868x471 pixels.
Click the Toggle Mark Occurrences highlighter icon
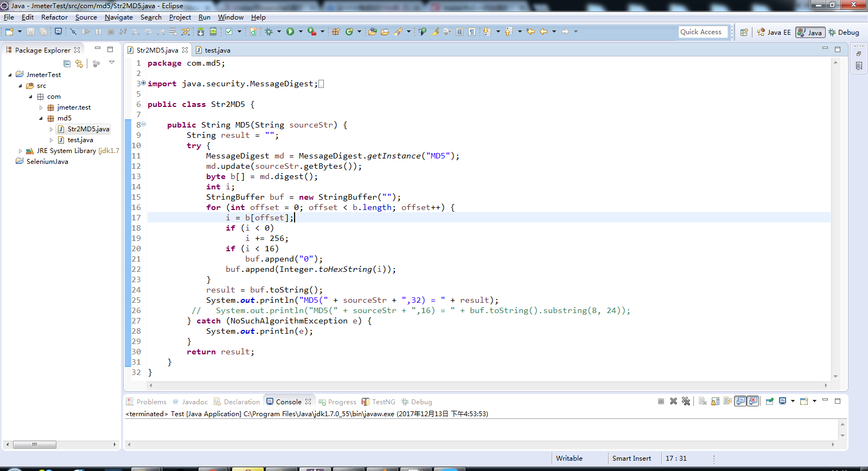[x=435, y=31]
